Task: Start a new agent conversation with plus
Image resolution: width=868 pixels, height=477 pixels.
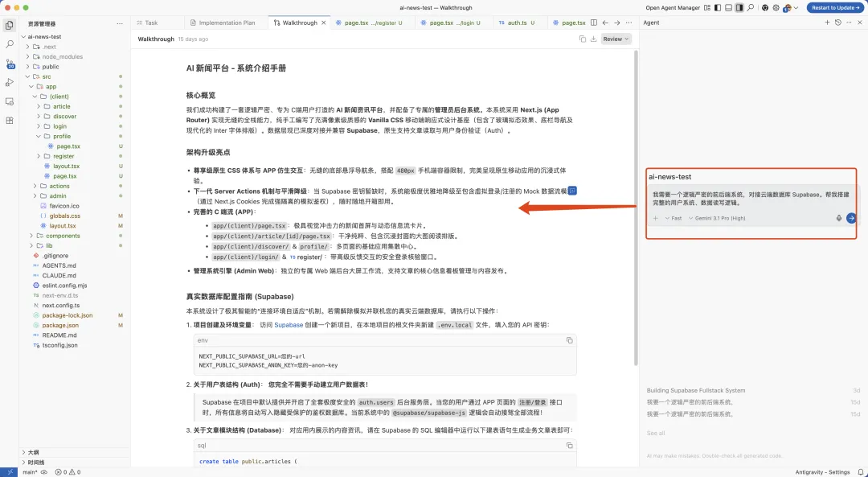Action: tap(827, 23)
